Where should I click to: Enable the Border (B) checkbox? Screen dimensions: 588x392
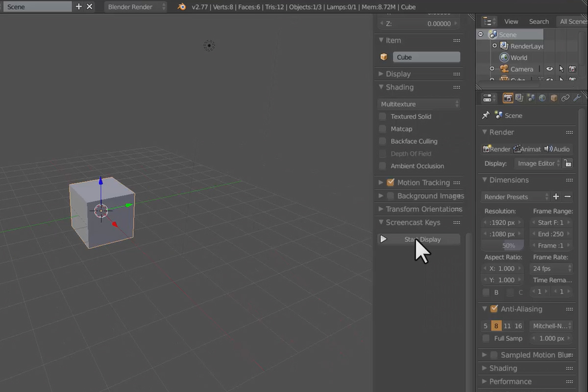[x=486, y=292]
